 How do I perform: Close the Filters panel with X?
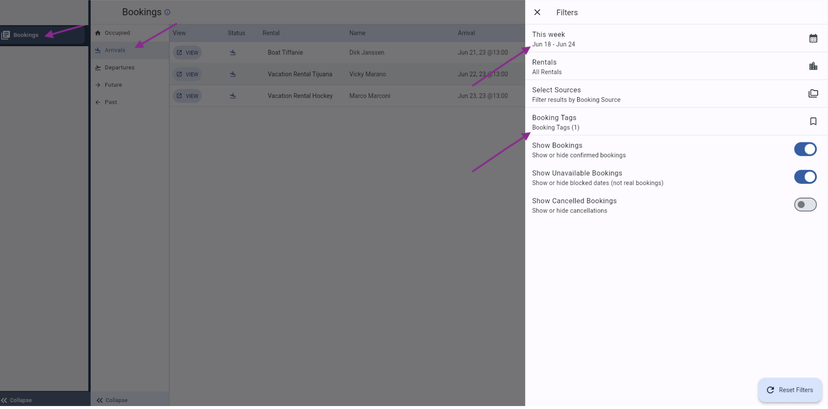click(537, 13)
